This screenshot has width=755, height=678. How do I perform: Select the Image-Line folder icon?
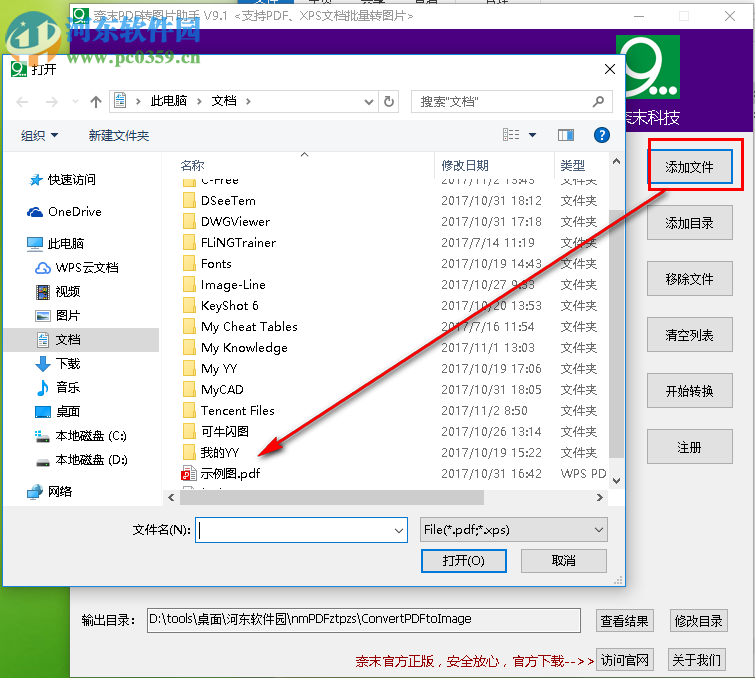coord(189,285)
